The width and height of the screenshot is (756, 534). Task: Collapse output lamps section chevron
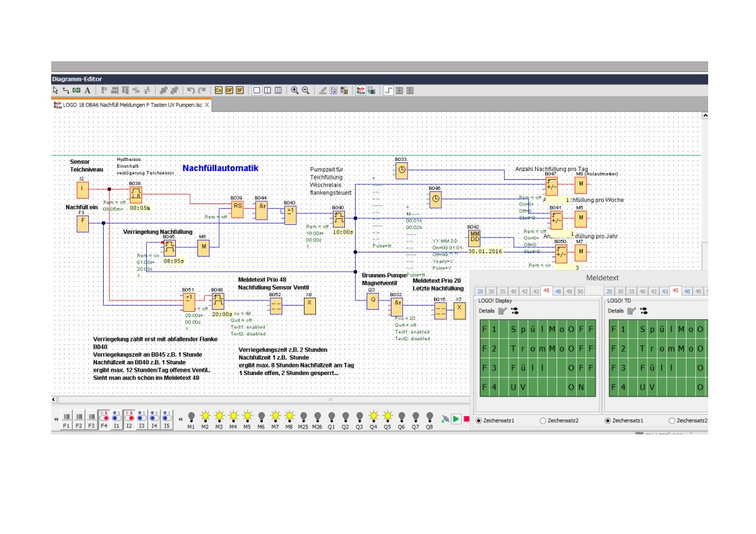(x=180, y=419)
